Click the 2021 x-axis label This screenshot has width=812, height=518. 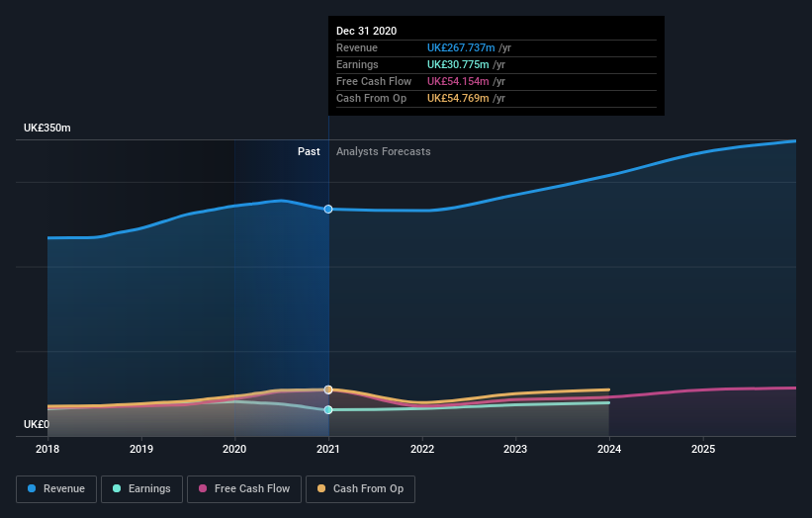click(x=328, y=449)
